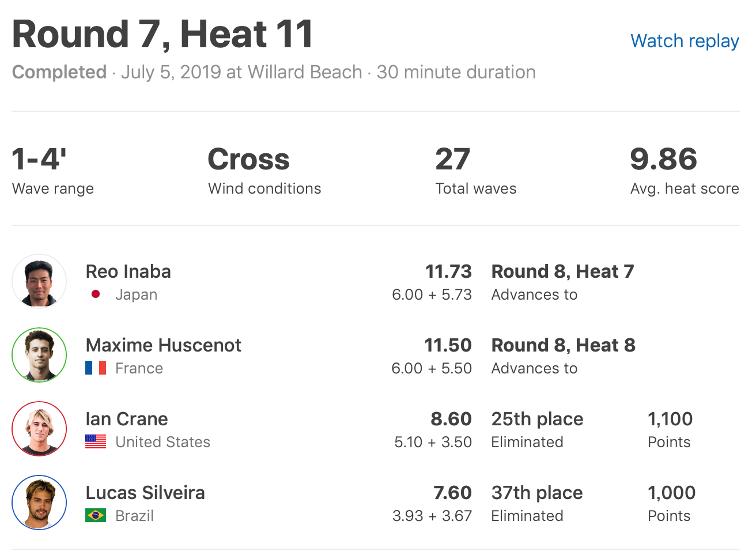Viewport: 756px width, 559px height.
Task: Click Reo Inaba's 11.73 heat score
Action: (x=448, y=271)
